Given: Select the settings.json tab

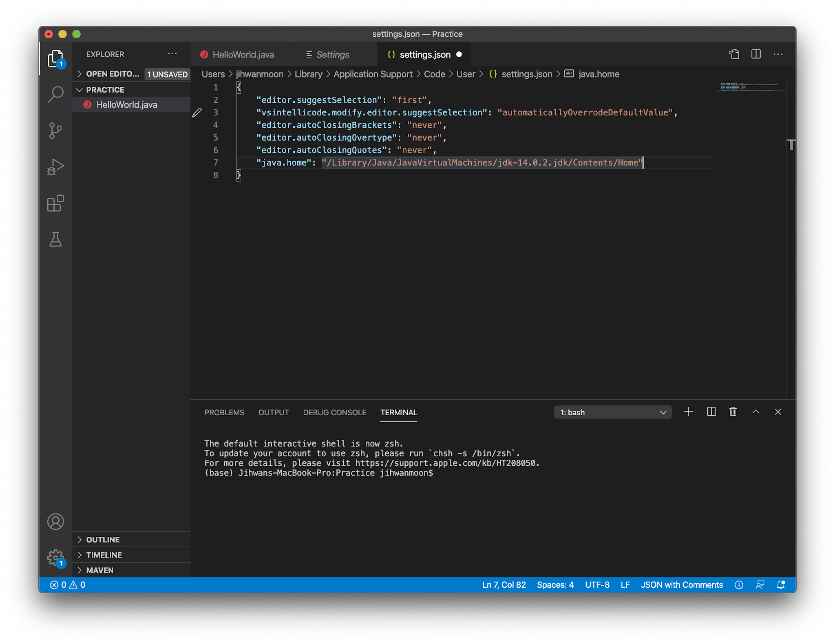Looking at the screenshot, I should tap(424, 54).
